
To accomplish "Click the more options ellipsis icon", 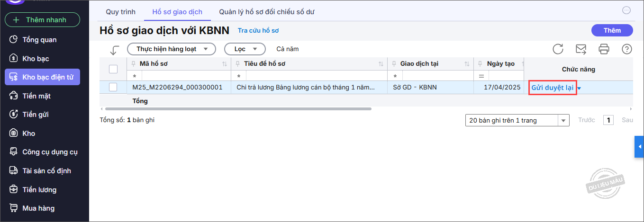I will click(x=626, y=10).
